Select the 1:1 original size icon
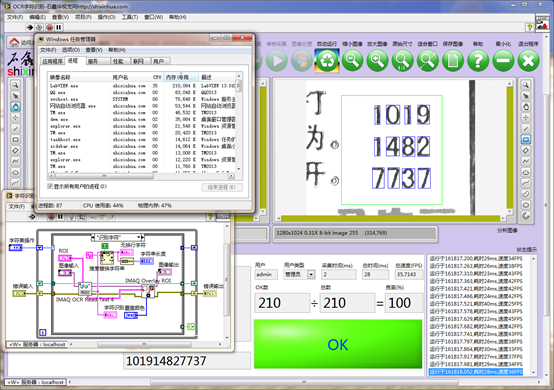This screenshot has height=390, width=554. pyautogui.click(x=402, y=61)
